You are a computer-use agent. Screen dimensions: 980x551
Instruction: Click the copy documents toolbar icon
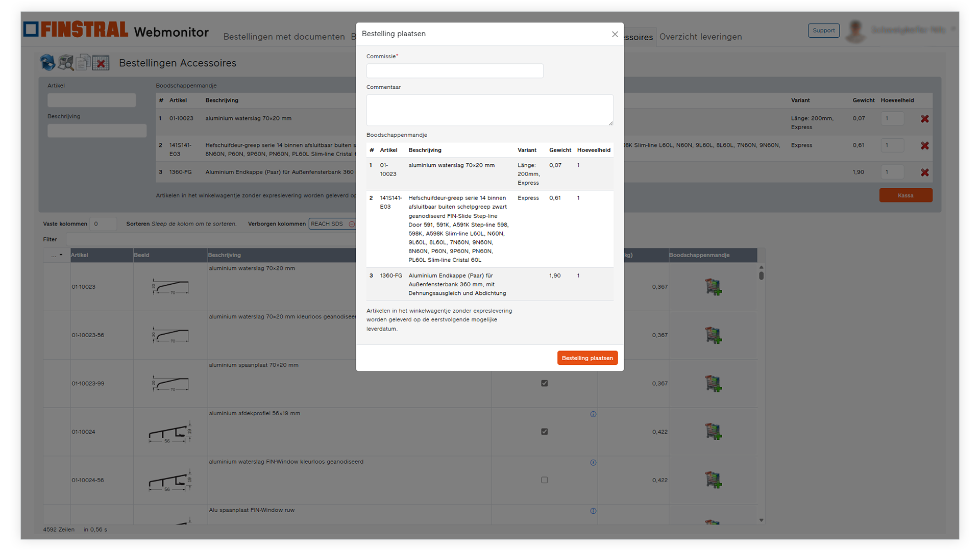pyautogui.click(x=83, y=63)
